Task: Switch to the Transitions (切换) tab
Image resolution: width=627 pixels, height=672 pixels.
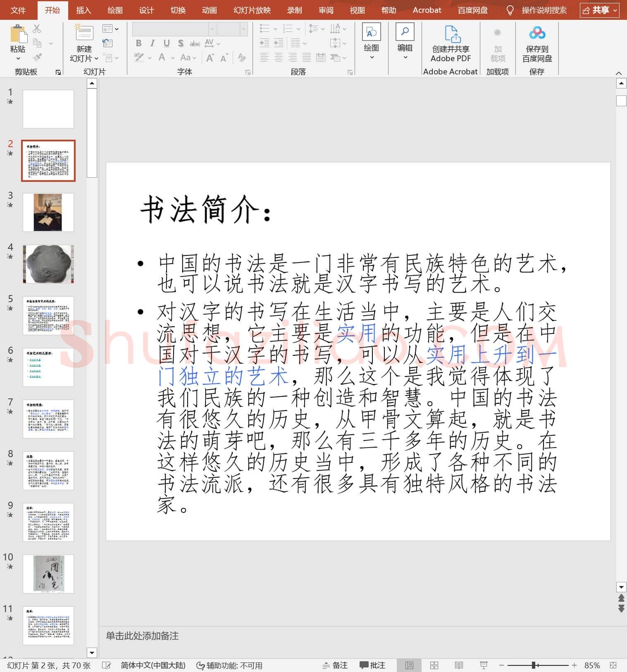Action: (x=178, y=10)
